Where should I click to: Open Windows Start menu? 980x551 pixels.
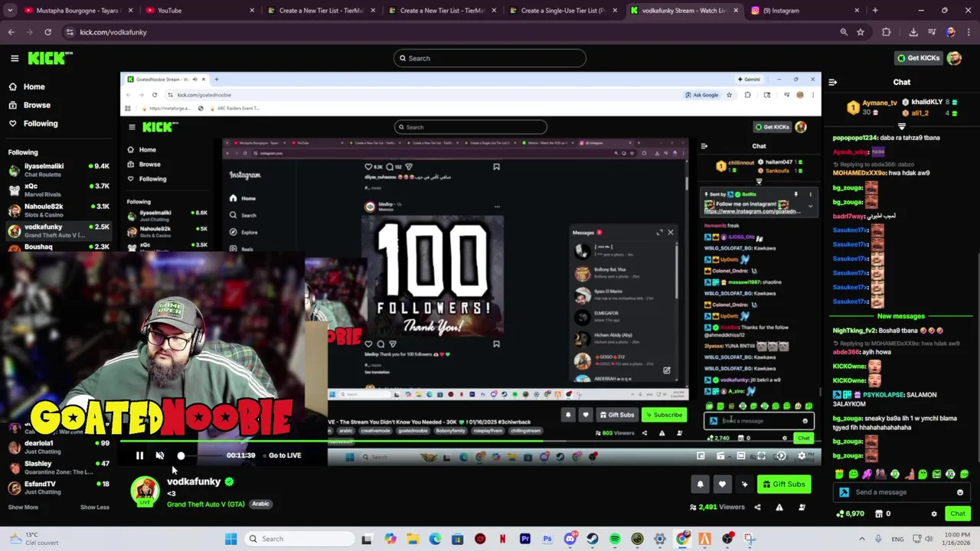(x=231, y=539)
